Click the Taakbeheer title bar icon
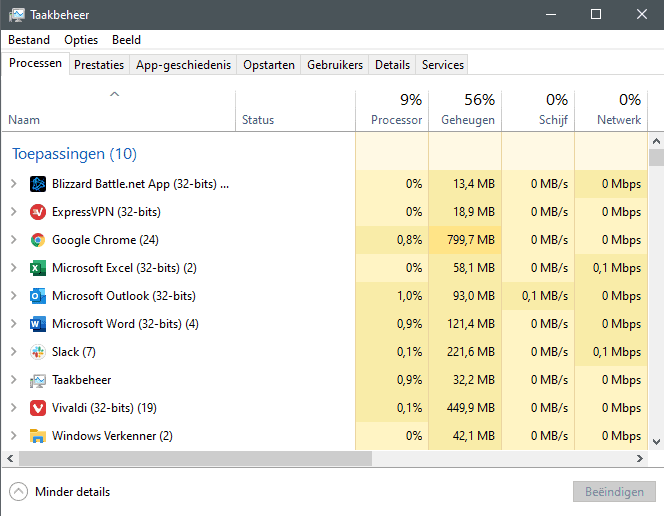This screenshot has width=664, height=516. click(x=17, y=15)
